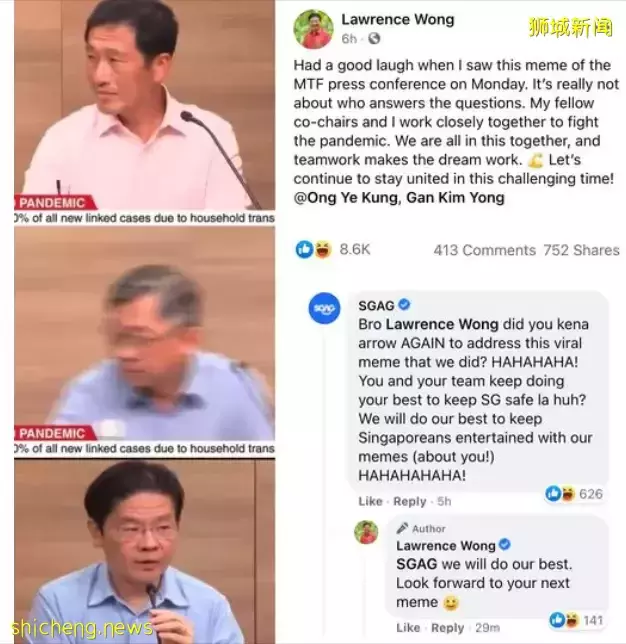The height and width of the screenshot is (644, 626).
Task: Like the SGAG comment
Action: pos(370,501)
